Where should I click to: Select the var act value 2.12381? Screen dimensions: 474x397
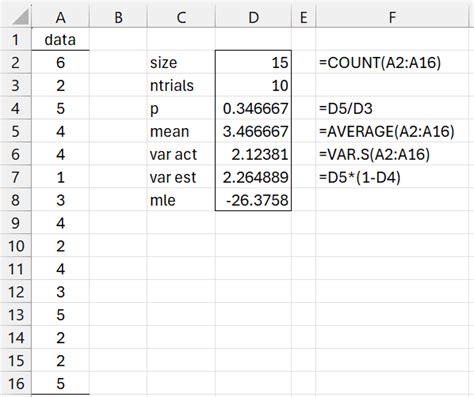pos(253,154)
